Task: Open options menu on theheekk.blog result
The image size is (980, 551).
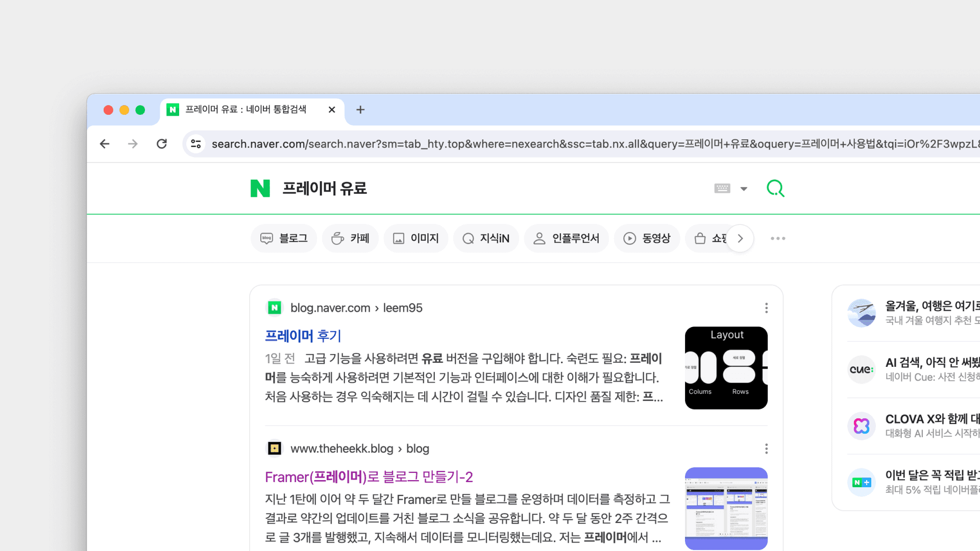Action: (766, 449)
